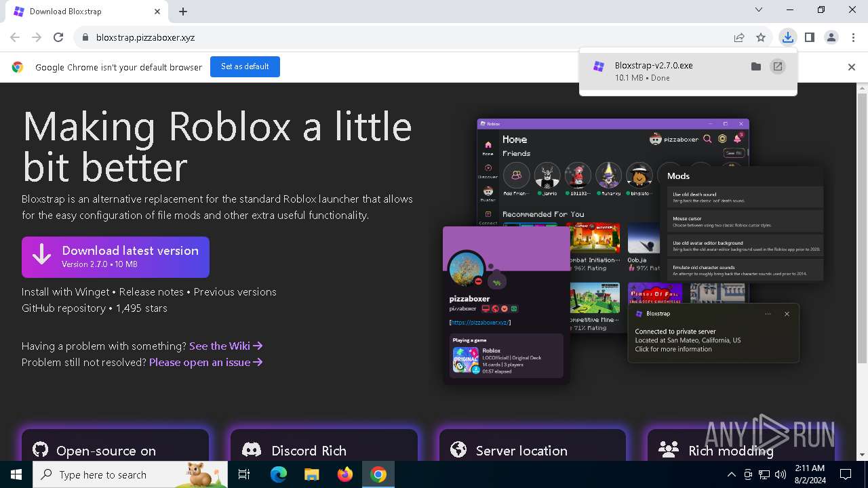The image size is (868, 488).
Task: Click the GitHub Open-source card icon
Action: (41, 450)
